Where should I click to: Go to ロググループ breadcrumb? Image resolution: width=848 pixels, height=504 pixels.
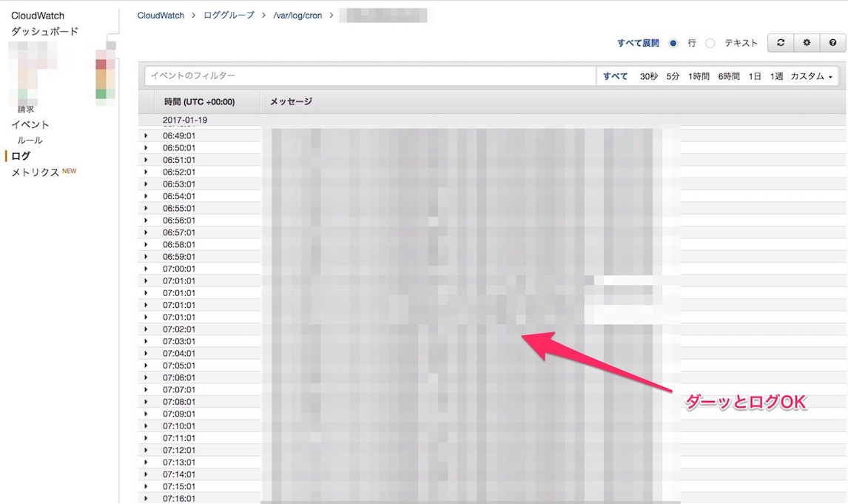pyautogui.click(x=229, y=15)
